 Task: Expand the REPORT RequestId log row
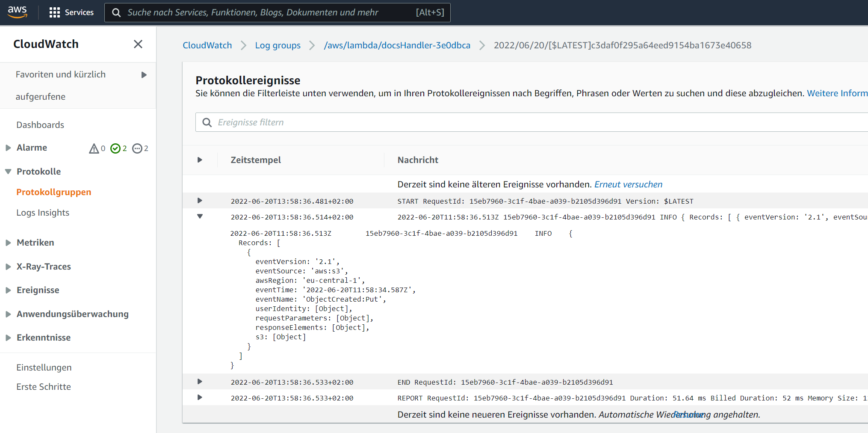point(200,397)
